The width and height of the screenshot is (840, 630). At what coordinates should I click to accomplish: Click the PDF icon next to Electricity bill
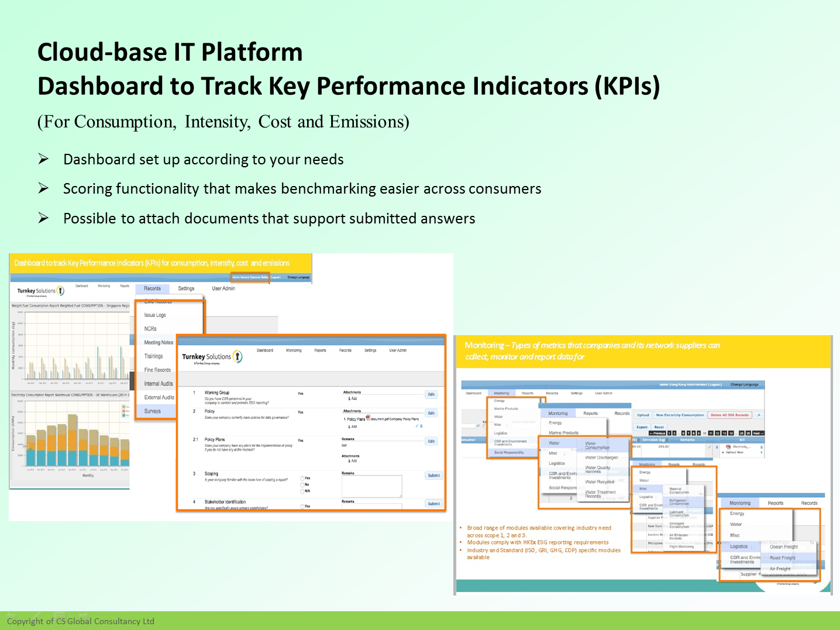pos(728,447)
